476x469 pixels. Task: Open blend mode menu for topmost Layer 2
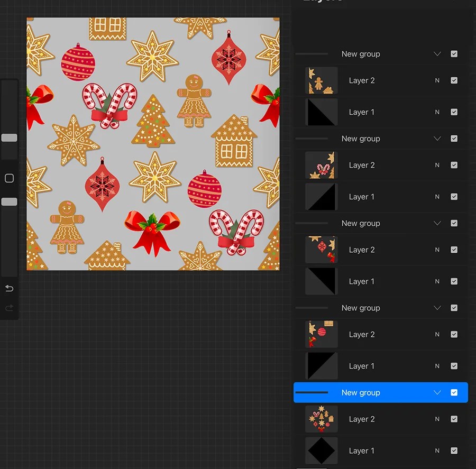tap(437, 80)
